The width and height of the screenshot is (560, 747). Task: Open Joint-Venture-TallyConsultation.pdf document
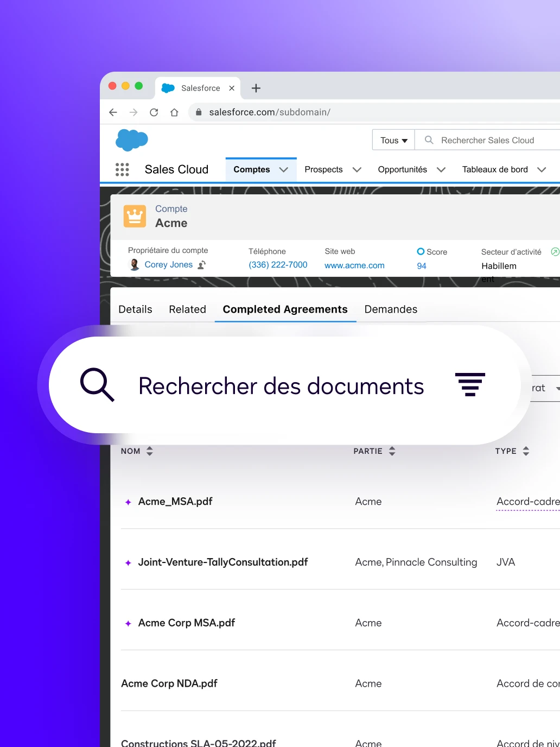(223, 562)
